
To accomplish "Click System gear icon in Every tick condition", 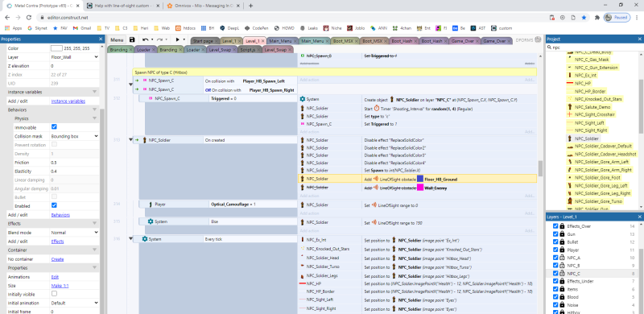I will pyautogui.click(x=145, y=239).
